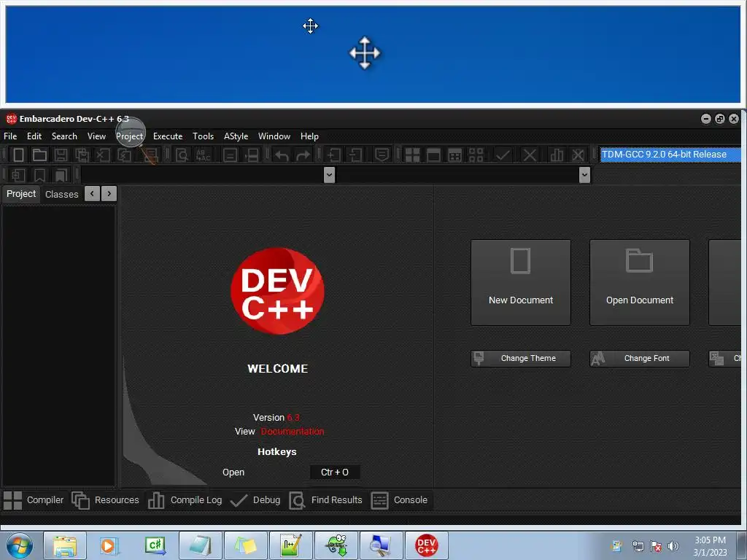Click the right arrow tab scroller
The image size is (747, 560).
click(109, 193)
